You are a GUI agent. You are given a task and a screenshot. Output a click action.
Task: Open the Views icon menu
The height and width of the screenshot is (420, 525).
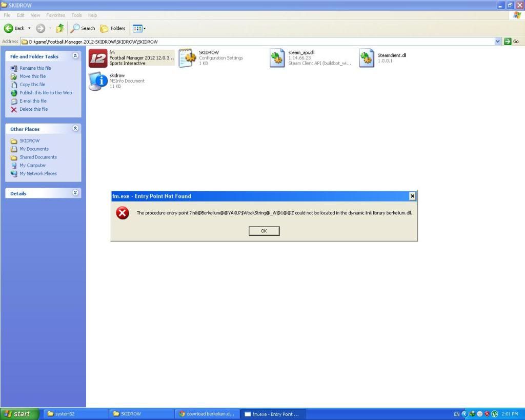pyautogui.click(x=137, y=29)
